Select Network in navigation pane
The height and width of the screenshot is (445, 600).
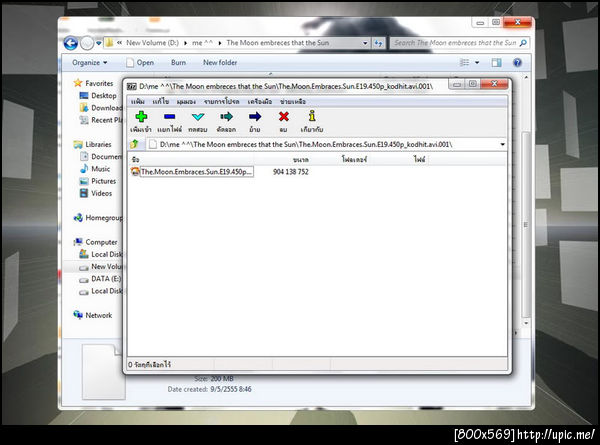coord(93,315)
